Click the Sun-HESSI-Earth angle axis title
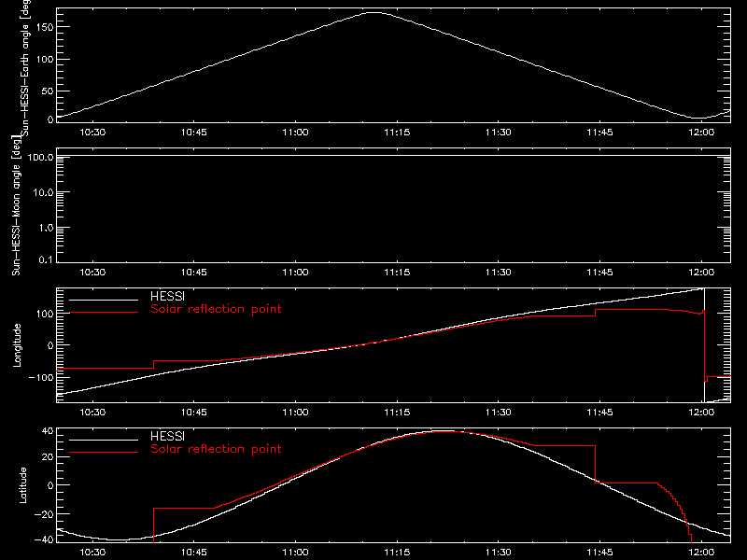This screenshot has height=560, width=747. [25, 67]
